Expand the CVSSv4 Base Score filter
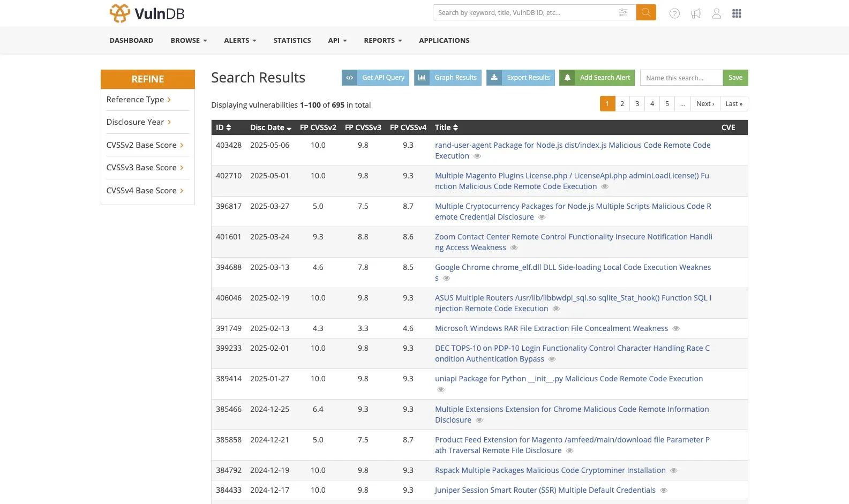Viewport: 849px width, 504px height. pyautogui.click(x=145, y=191)
